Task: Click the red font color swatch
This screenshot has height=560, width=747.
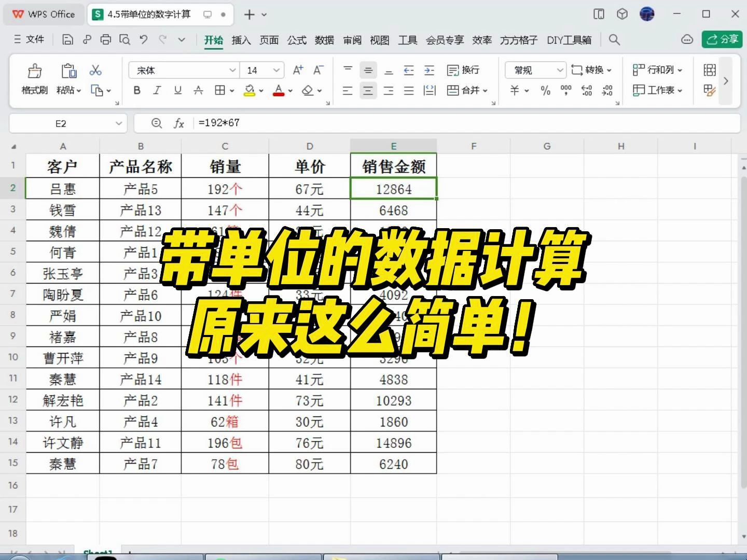Action: [x=279, y=91]
